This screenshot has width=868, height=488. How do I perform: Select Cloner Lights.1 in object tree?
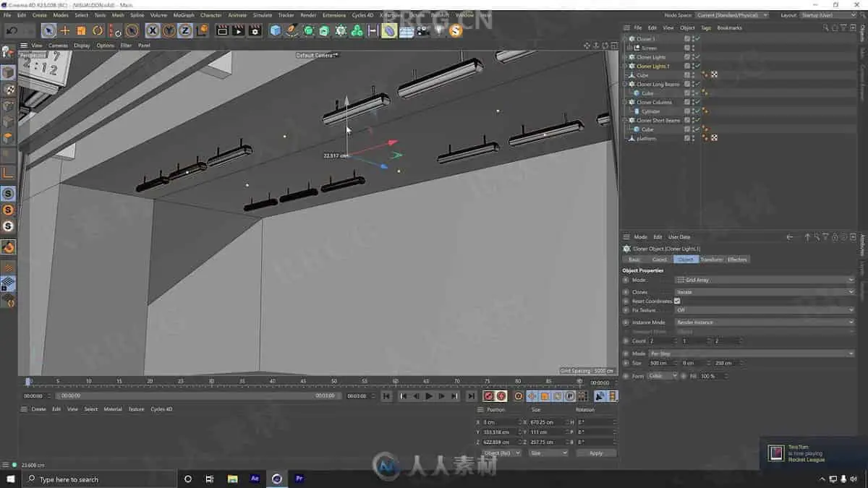[x=652, y=67]
